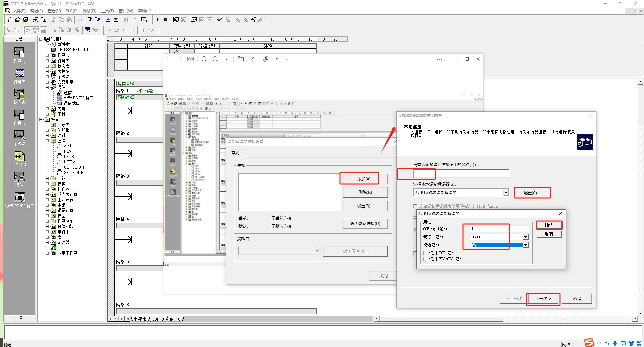Open Symbol Table from the view bar
Screen dimensions: 644x347
coord(19,76)
